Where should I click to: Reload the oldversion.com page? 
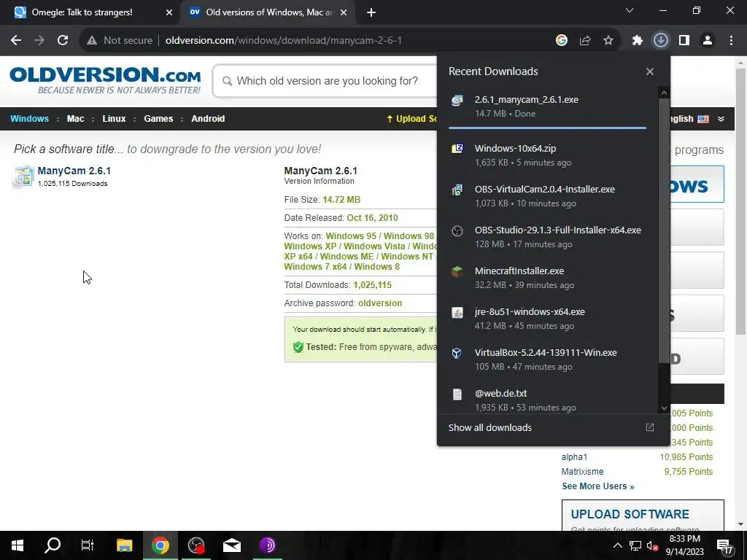(63, 41)
